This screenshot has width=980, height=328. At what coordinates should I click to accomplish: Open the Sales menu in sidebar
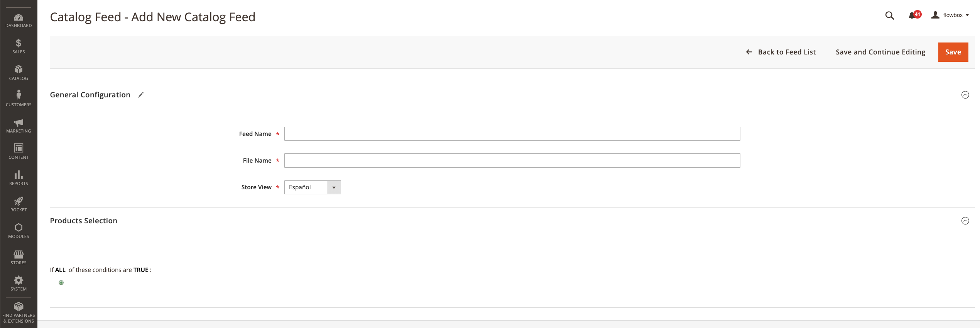[19, 46]
